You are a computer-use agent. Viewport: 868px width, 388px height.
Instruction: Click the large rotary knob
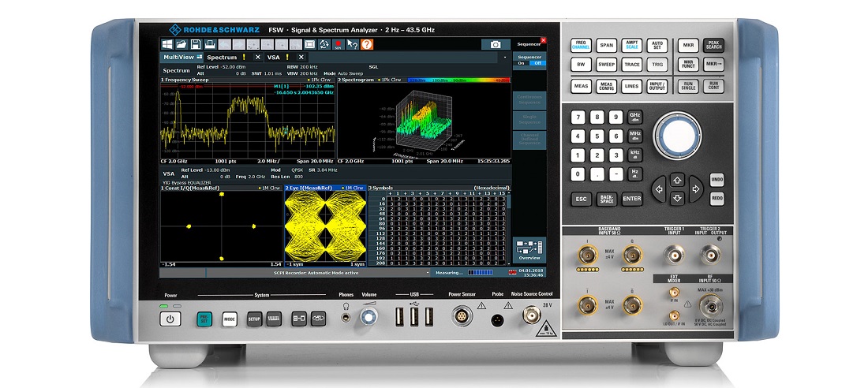[x=677, y=136]
